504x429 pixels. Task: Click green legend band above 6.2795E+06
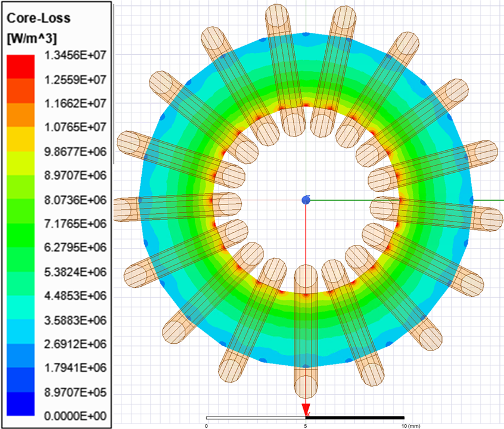click(20, 235)
